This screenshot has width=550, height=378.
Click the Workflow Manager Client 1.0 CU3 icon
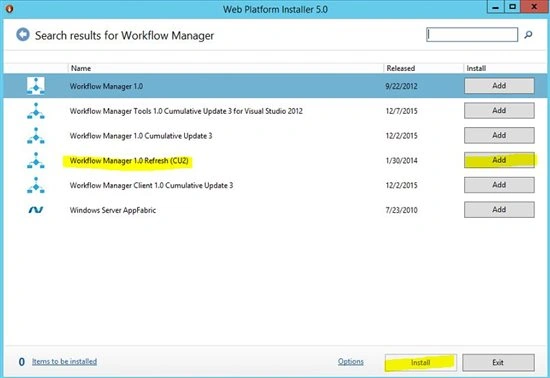pyautogui.click(x=36, y=185)
